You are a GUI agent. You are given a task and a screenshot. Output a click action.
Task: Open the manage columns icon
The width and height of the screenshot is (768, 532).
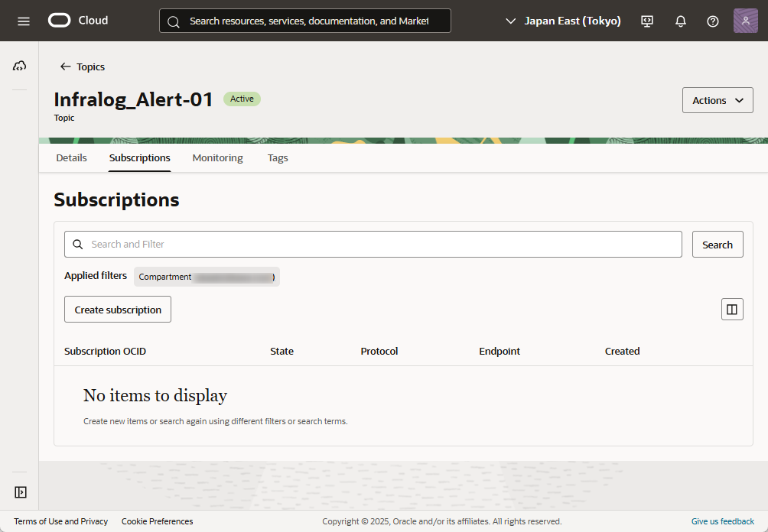731,310
